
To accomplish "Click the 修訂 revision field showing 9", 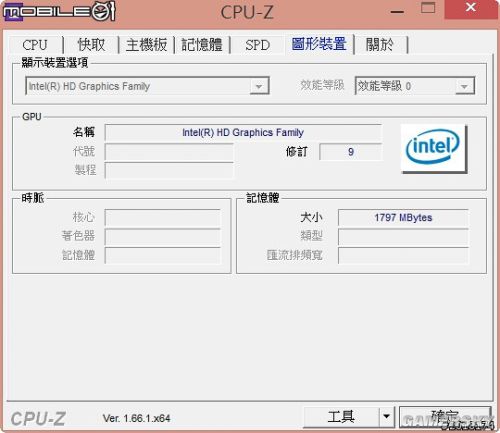I will [350, 152].
